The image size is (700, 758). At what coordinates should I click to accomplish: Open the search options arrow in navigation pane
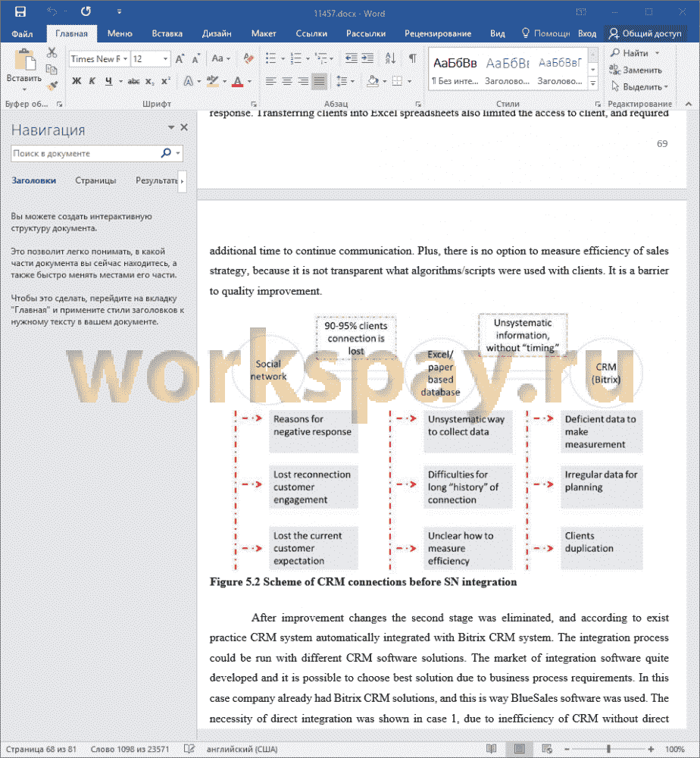178,153
